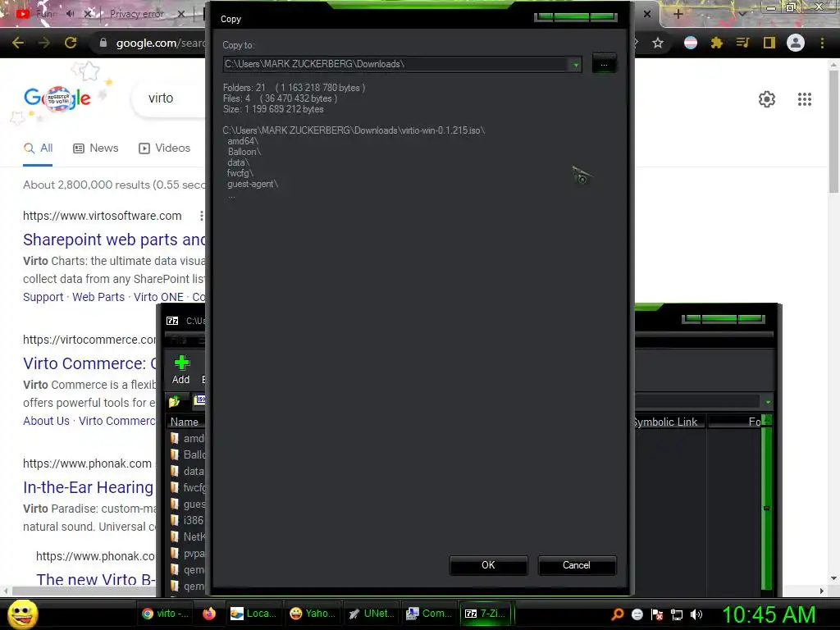The height and width of the screenshot is (630, 840).
Task: Click the volume tray icon
Action: 696,614
